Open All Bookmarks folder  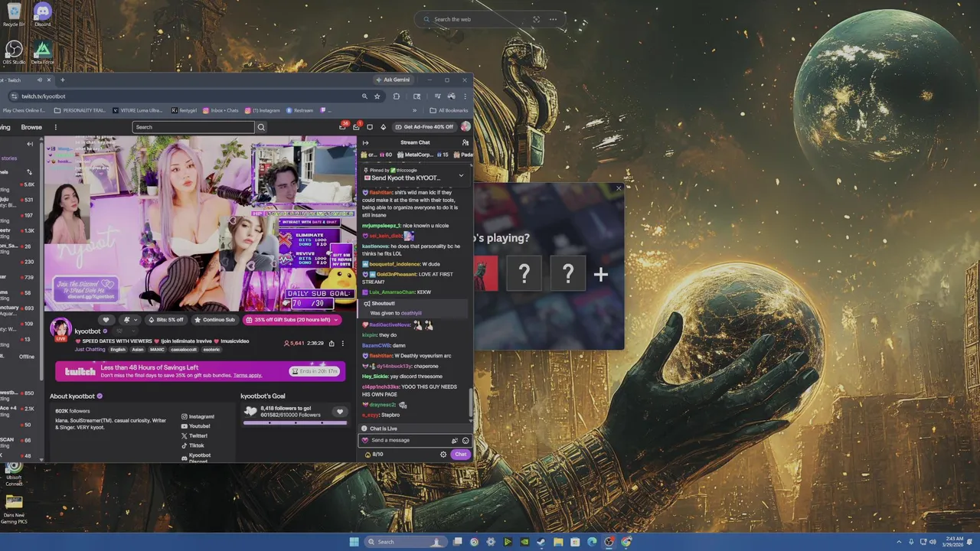(449, 110)
